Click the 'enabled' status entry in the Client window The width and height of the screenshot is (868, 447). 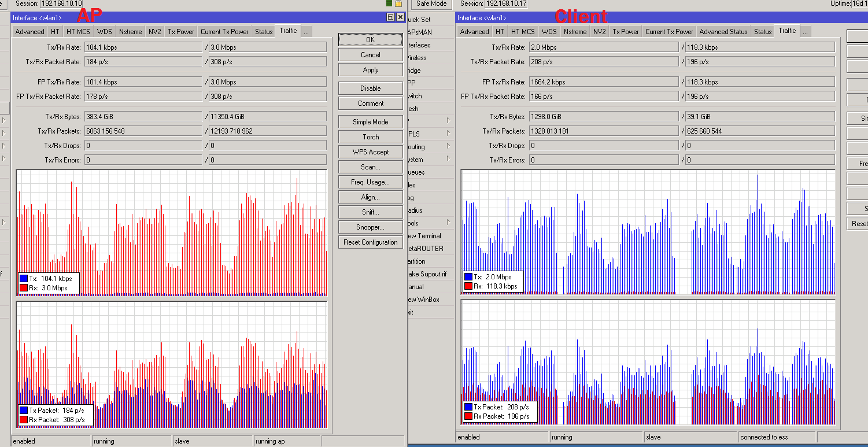pos(502,437)
